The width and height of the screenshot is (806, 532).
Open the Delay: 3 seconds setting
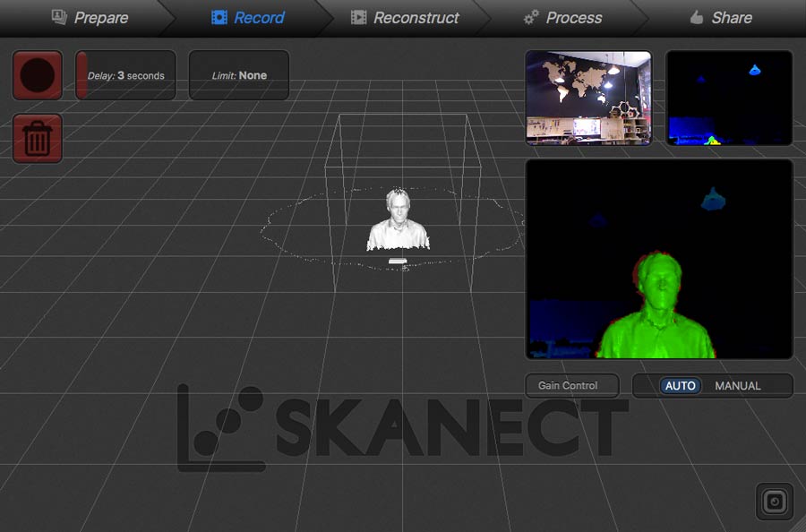pyautogui.click(x=131, y=76)
